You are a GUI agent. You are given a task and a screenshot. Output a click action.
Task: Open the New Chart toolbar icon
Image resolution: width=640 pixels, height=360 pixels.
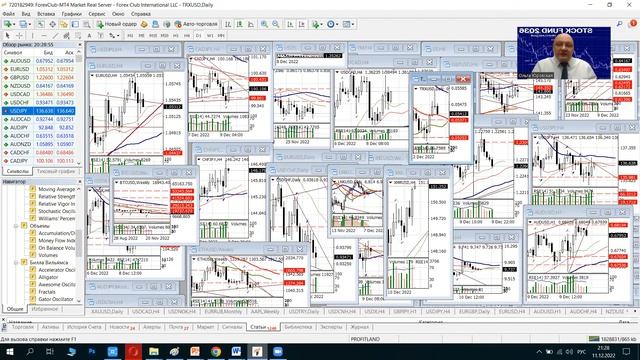click(9, 24)
